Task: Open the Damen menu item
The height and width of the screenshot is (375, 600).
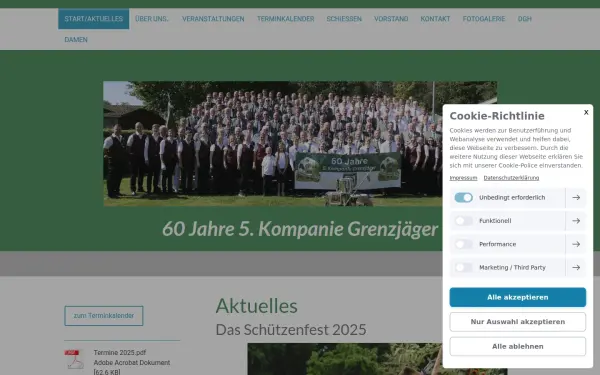Action: [x=76, y=40]
